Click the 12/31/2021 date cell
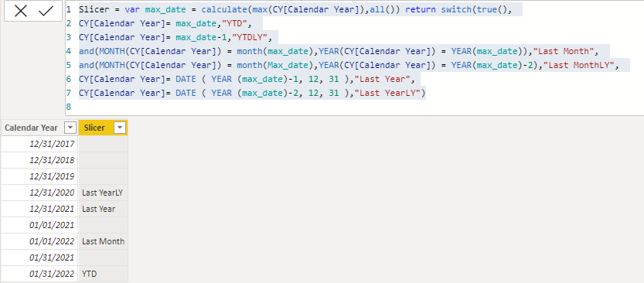This screenshot has width=644, height=283. point(39,209)
